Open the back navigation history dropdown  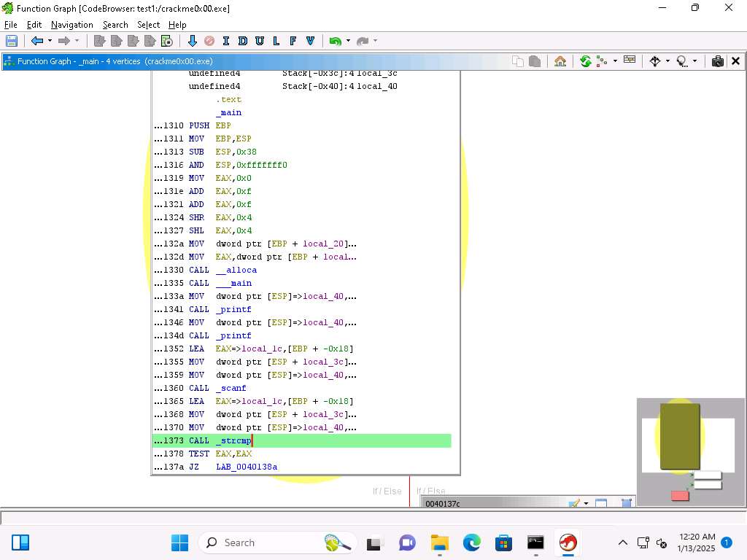tap(50, 41)
